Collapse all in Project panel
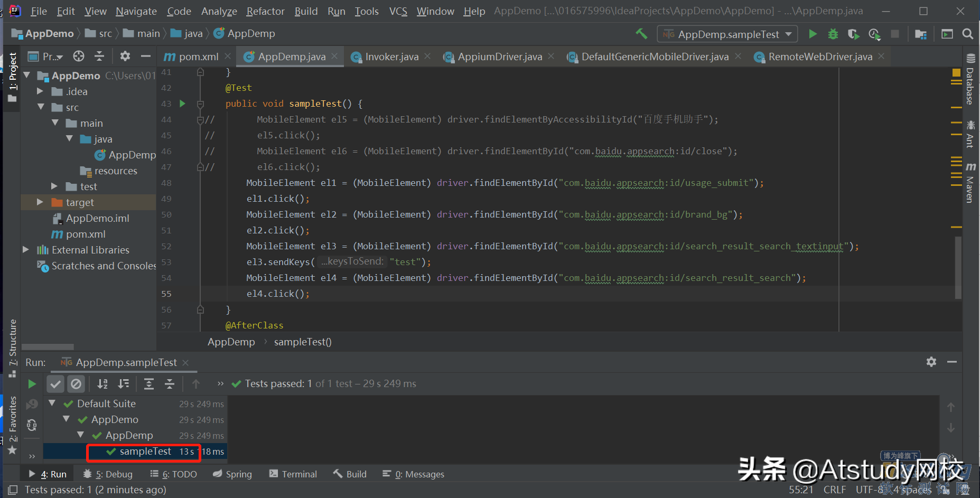This screenshot has width=980, height=498. point(99,56)
